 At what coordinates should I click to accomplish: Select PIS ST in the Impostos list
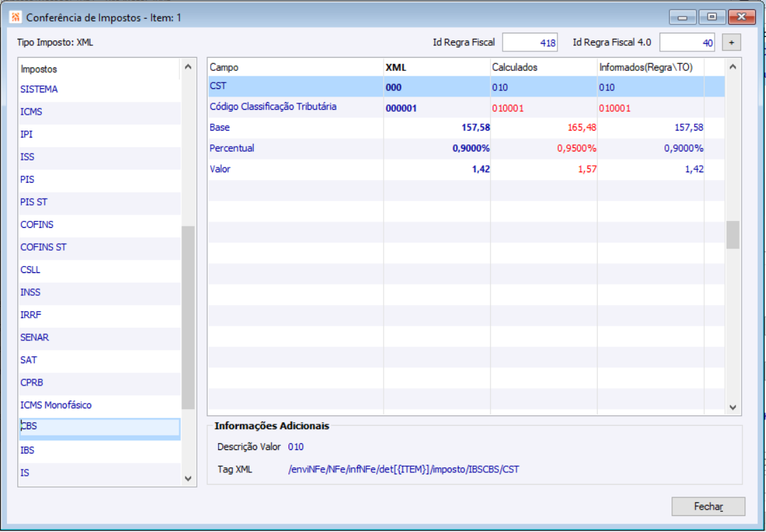99,202
